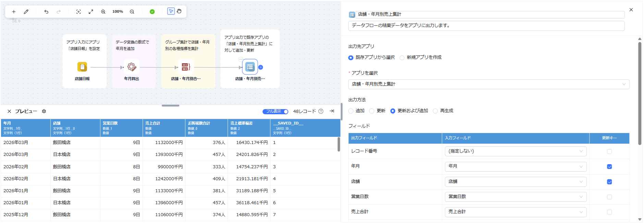
Task: Zoom in on the canvas
Action: (x=103, y=12)
